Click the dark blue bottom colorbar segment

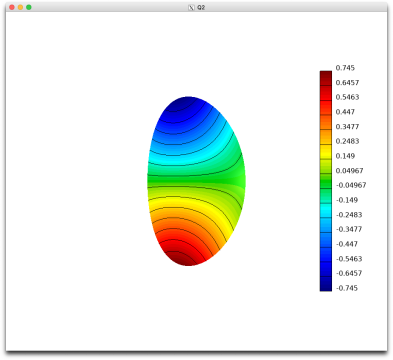[x=326, y=284]
